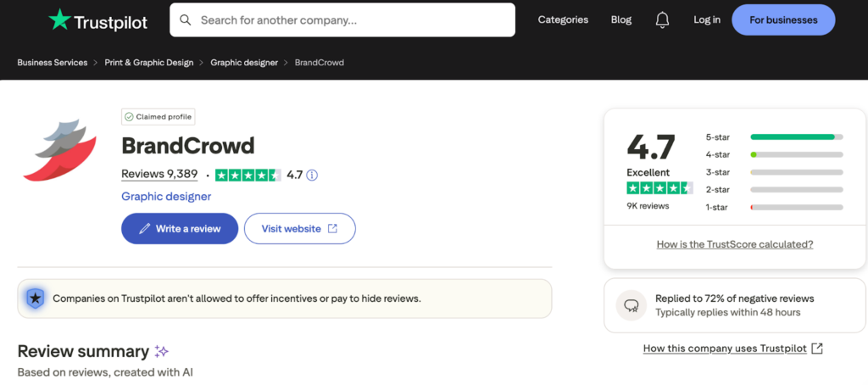Screen dimensions: 868x385
Task: Click the 9K reviews text
Action: [x=648, y=206]
